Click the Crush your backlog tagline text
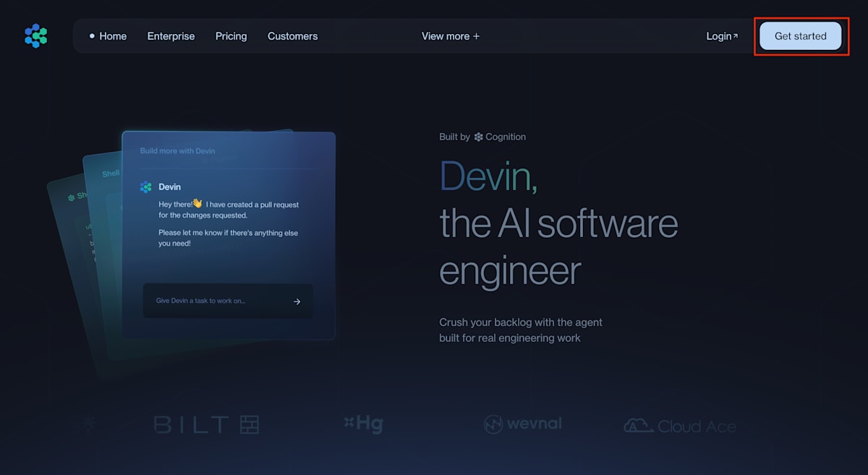Viewport: 868px width, 475px height. click(521, 330)
